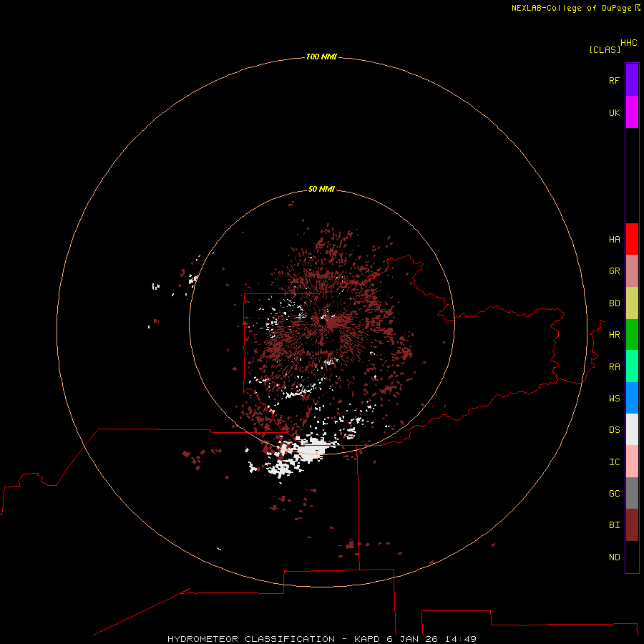This screenshot has height=644, width=644.
Task: Click the ND black legend swatch
Action: [632, 557]
